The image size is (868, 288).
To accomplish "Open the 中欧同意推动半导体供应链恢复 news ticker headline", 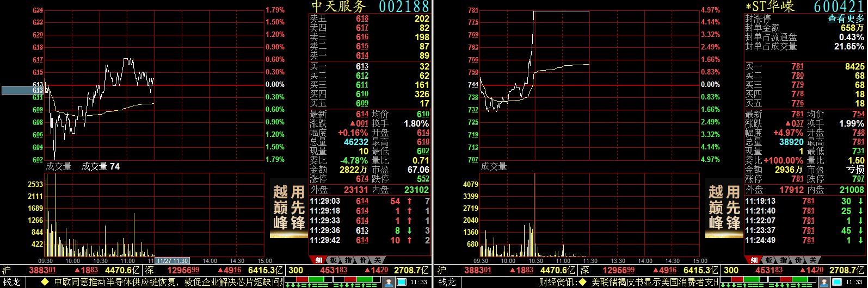I will point(169,282).
